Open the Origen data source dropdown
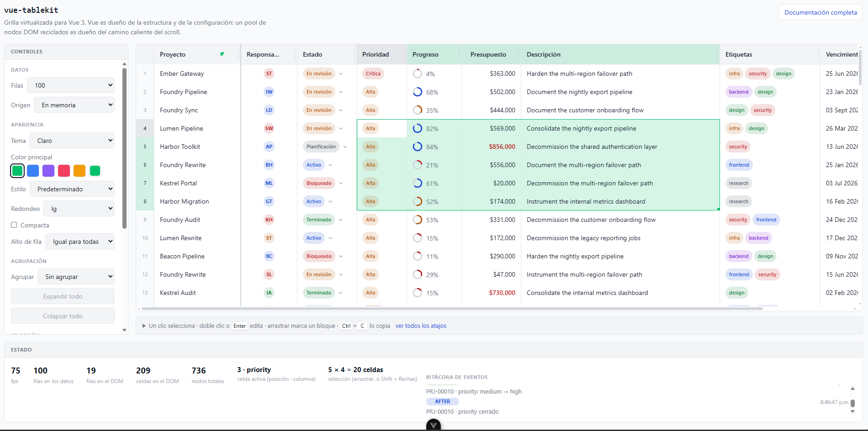This screenshot has width=868, height=431. [x=74, y=105]
